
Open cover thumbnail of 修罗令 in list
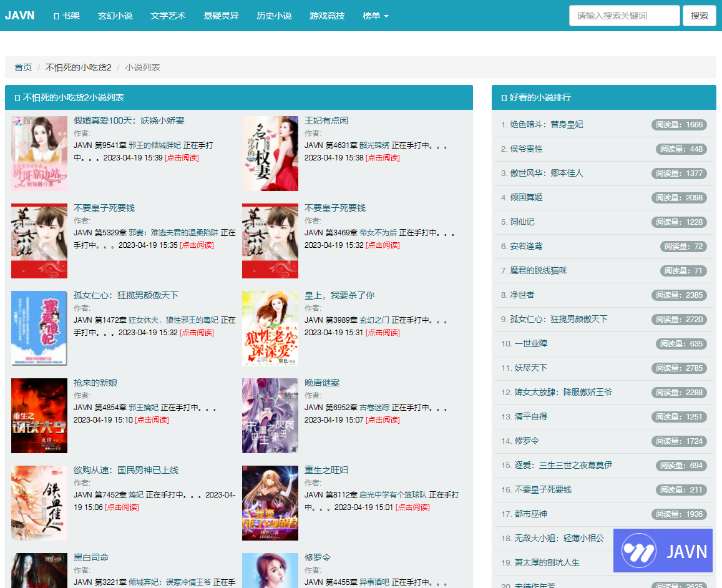pos(270,571)
